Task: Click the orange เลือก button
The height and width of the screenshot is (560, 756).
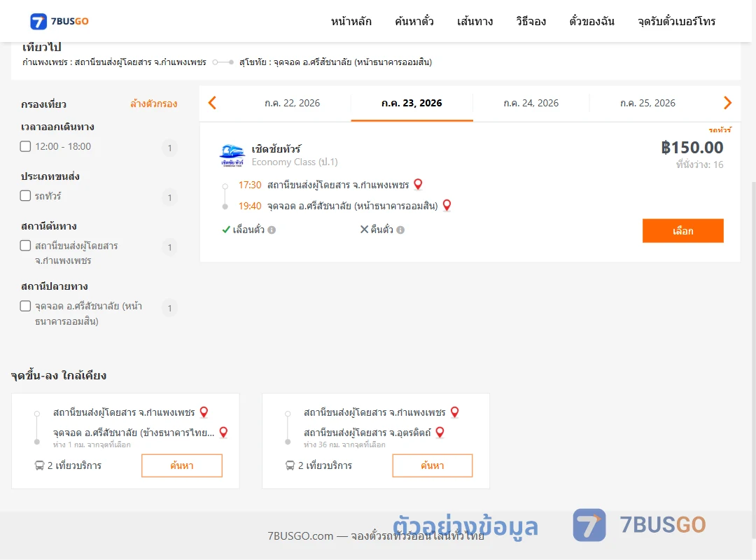Action: click(682, 230)
